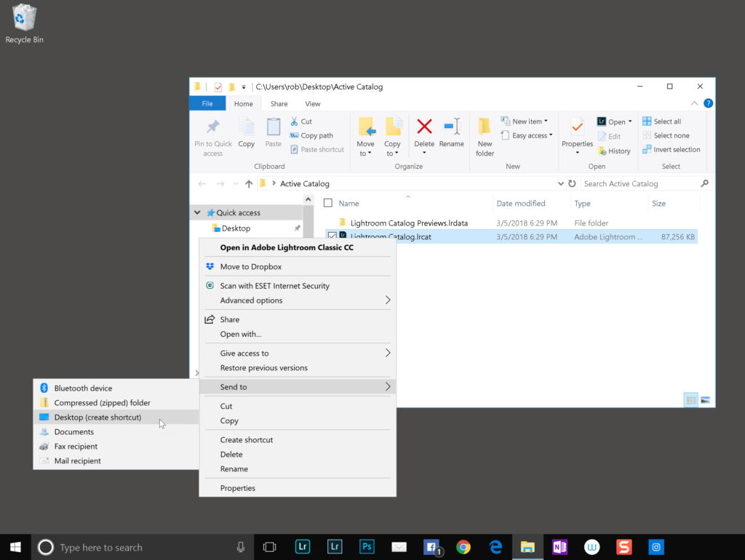745x560 pixels.
Task: Click History in Open group
Action: pyautogui.click(x=614, y=151)
